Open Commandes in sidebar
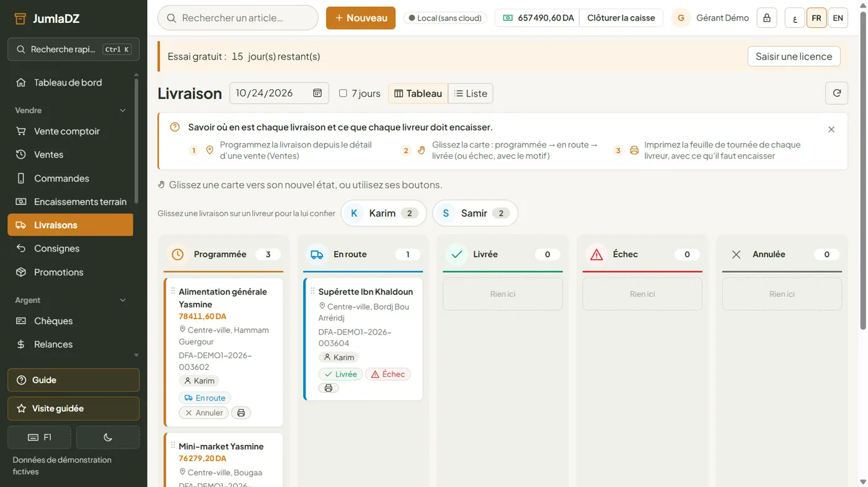 pos(71,178)
